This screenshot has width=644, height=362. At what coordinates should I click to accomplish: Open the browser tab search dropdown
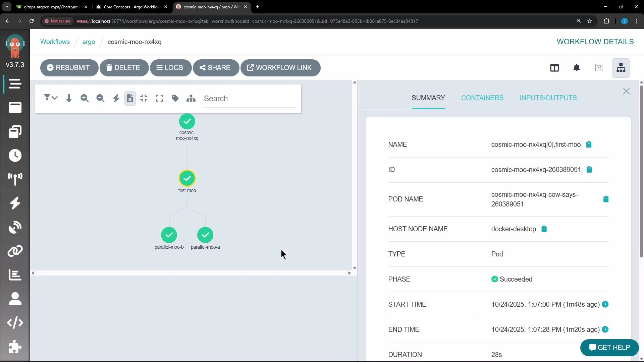point(6,7)
